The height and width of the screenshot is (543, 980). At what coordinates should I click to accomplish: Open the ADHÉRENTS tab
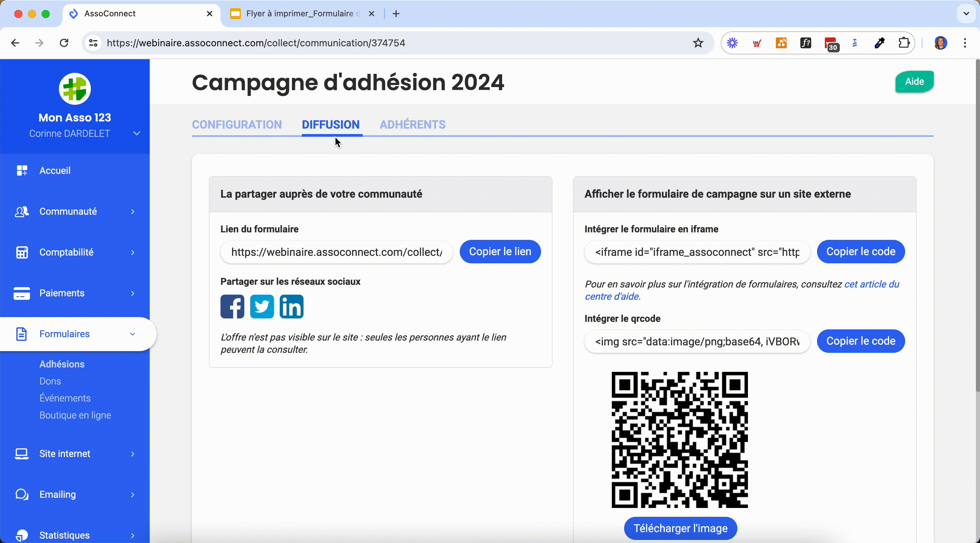(x=412, y=125)
